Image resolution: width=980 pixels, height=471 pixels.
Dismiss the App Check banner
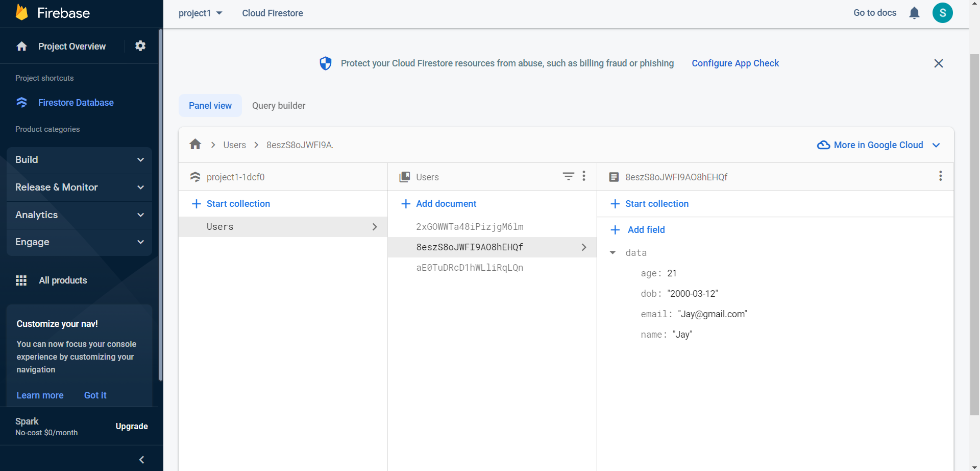pyautogui.click(x=938, y=63)
